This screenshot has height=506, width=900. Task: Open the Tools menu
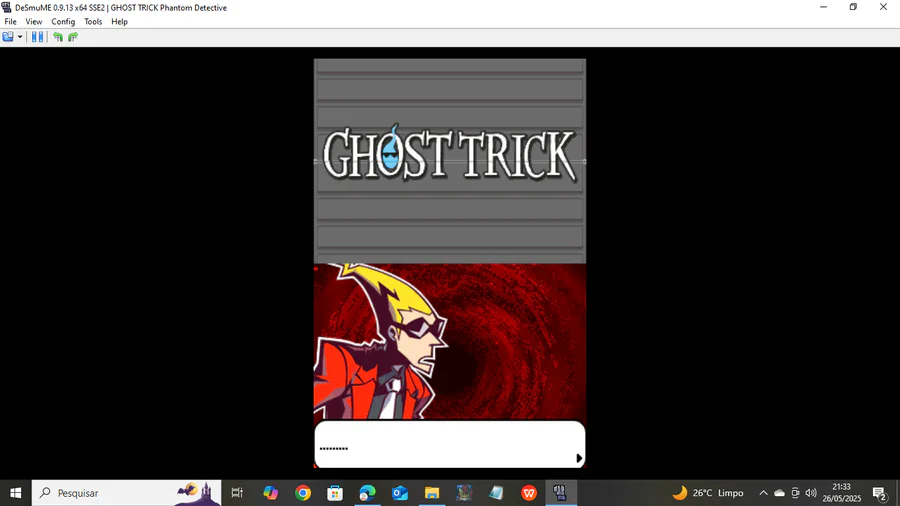pyautogui.click(x=93, y=21)
